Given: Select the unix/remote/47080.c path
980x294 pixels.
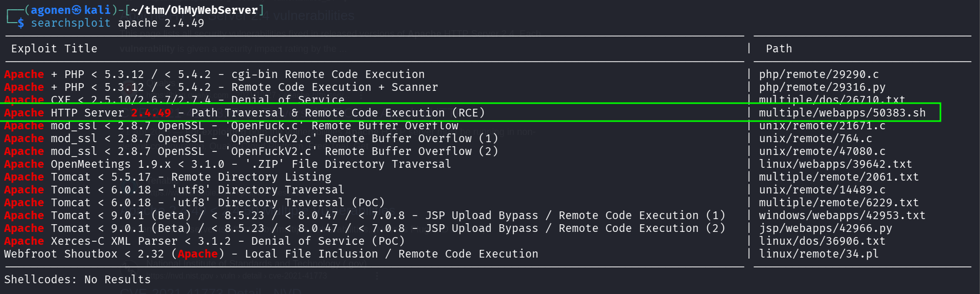Looking at the screenshot, I should point(822,151).
